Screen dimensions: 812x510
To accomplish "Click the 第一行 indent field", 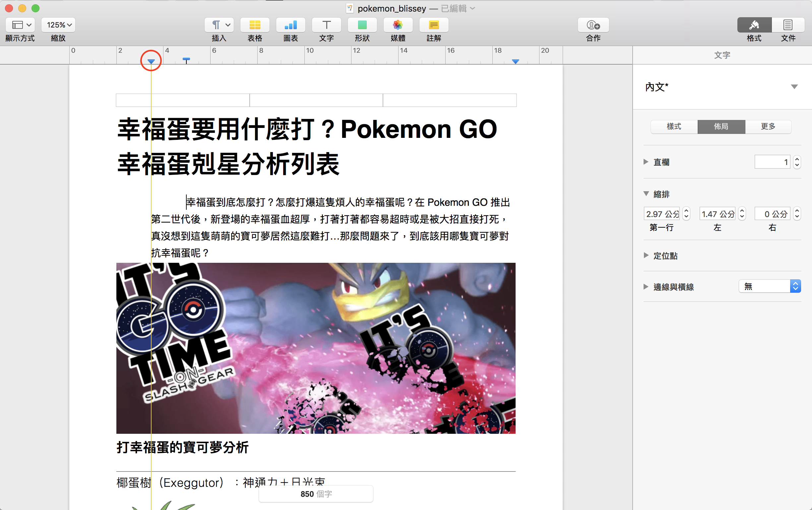I will pyautogui.click(x=661, y=214).
